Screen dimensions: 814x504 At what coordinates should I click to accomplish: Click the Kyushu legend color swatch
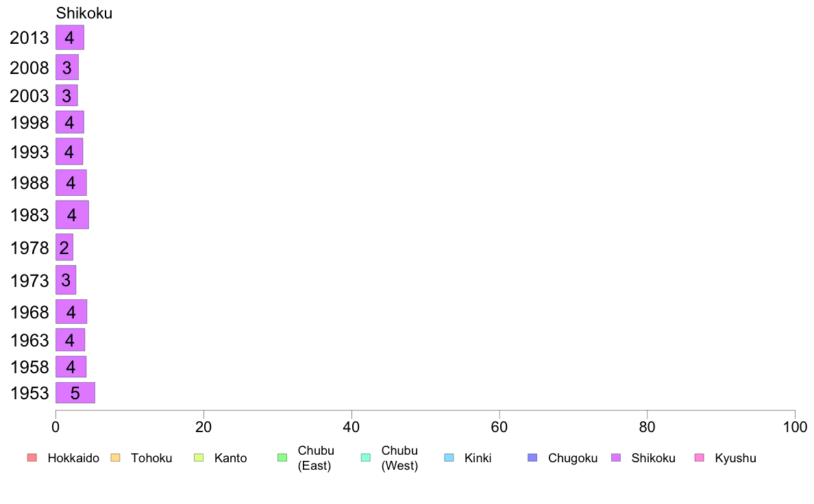[x=700, y=458]
